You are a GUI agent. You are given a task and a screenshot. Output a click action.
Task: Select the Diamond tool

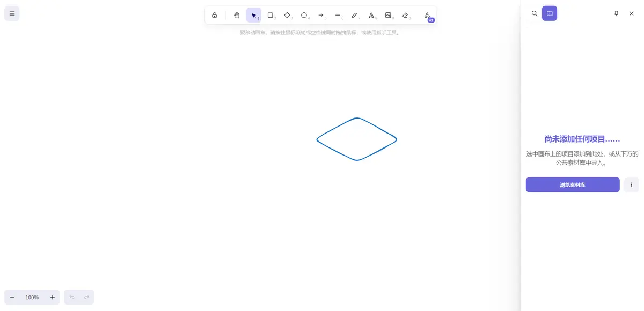coord(287,15)
